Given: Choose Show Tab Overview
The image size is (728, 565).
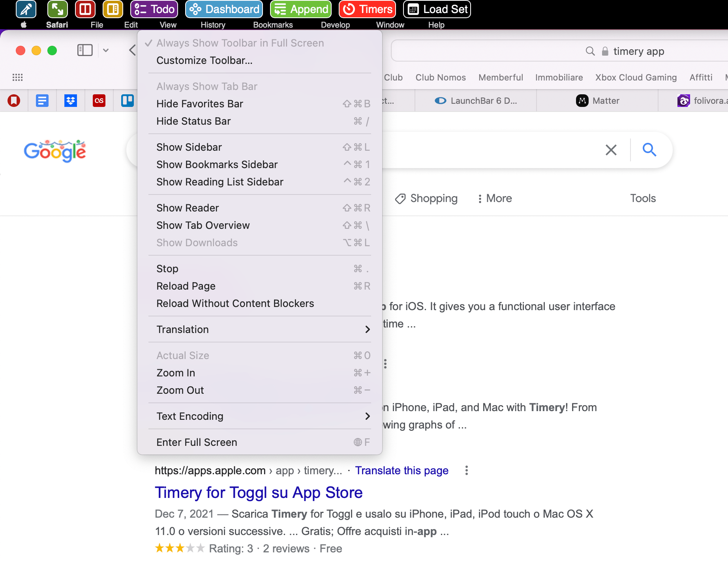Looking at the screenshot, I should pyautogui.click(x=260, y=225).
